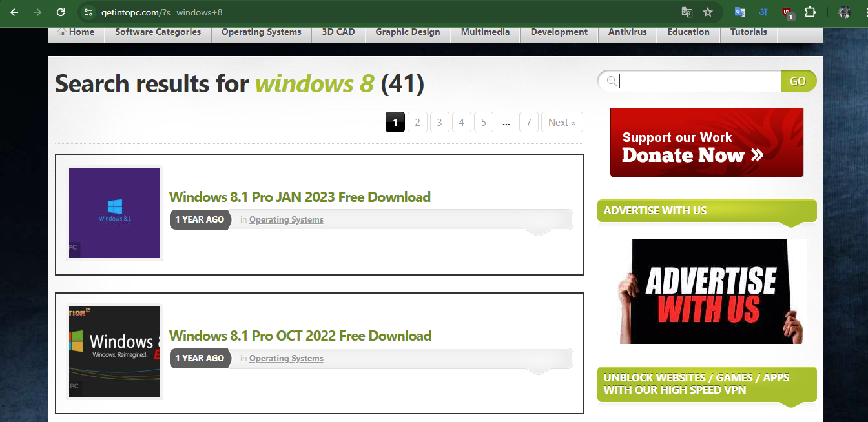The height and width of the screenshot is (422, 868).
Task: Open the Google Translate extension icon
Action: click(x=740, y=12)
